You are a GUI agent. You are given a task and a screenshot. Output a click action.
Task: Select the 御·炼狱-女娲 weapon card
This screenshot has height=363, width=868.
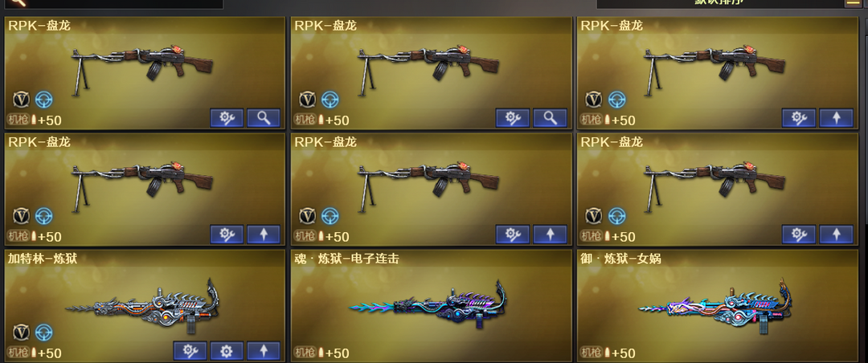(718, 306)
